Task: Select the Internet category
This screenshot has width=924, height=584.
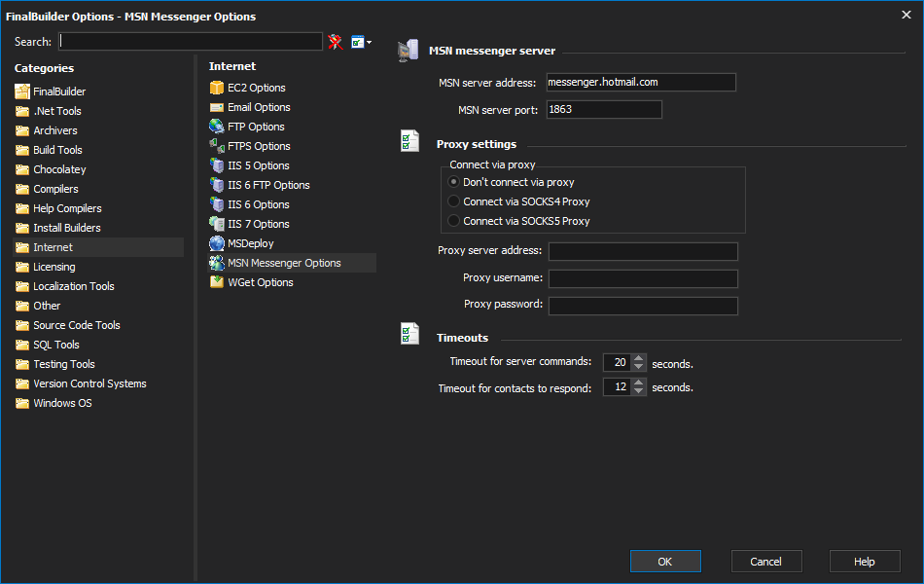Action: pyautogui.click(x=98, y=247)
